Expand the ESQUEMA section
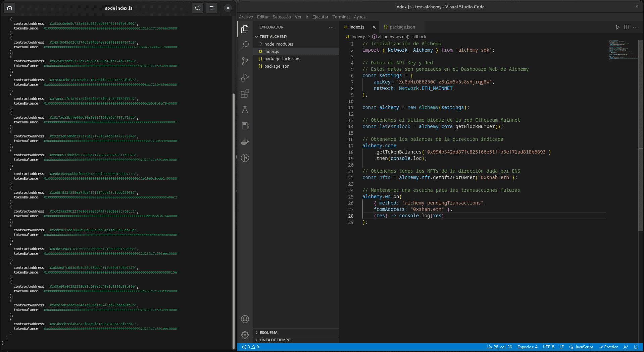The image size is (644, 352). click(x=296, y=333)
